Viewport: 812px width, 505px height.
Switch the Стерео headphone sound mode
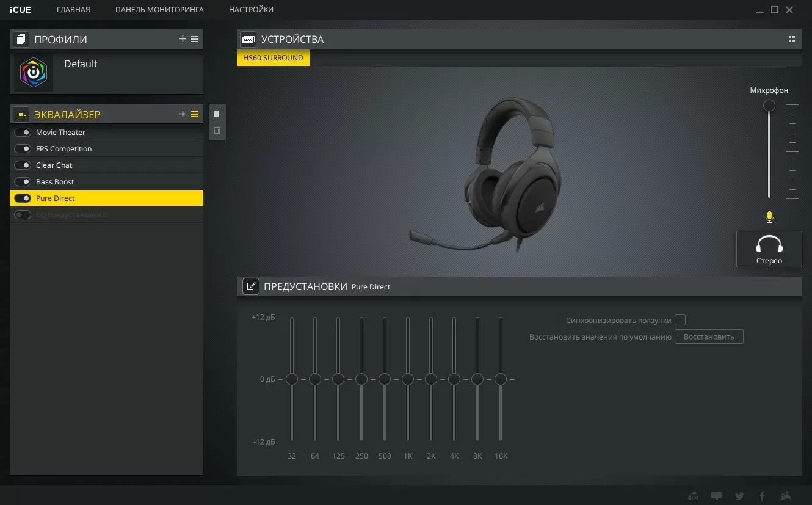pyautogui.click(x=769, y=249)
